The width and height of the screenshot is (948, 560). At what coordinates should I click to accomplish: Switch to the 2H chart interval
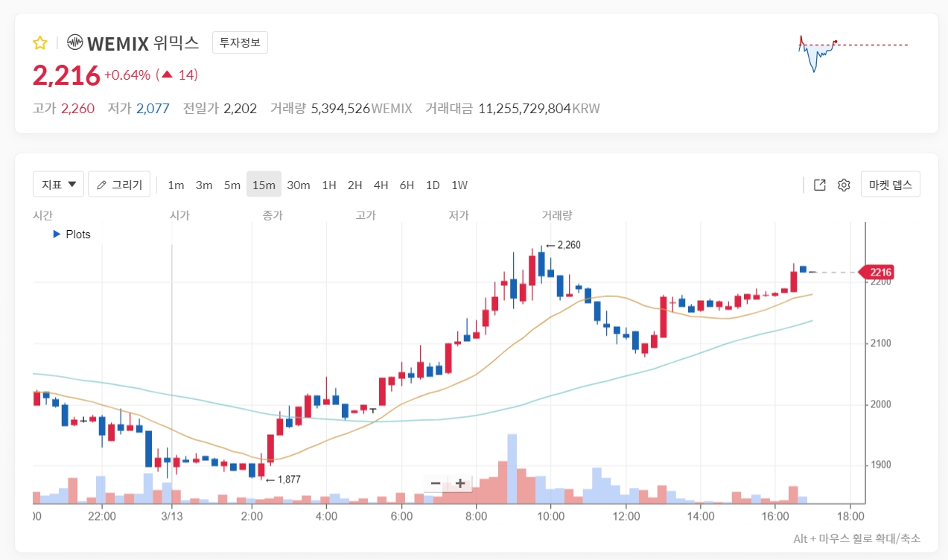(x=355, y=185)
